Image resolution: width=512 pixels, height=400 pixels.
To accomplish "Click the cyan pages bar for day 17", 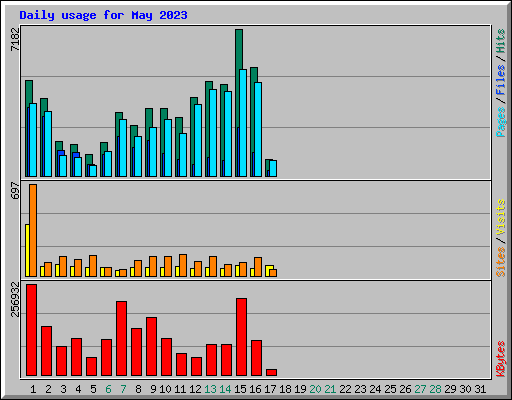I will click(x=273, y=168).
